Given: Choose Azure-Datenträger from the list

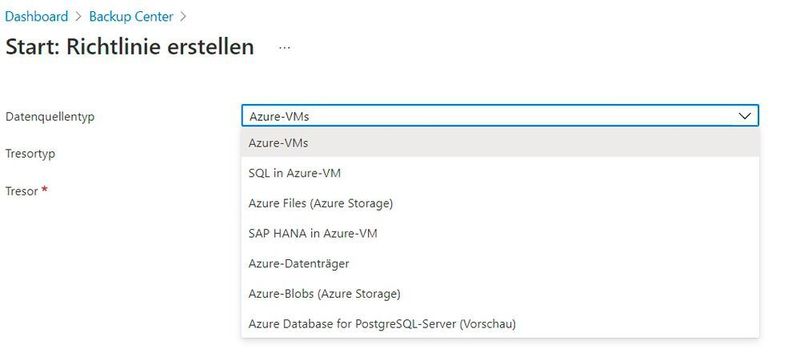Looking at the screenshot, I should 500,264.
